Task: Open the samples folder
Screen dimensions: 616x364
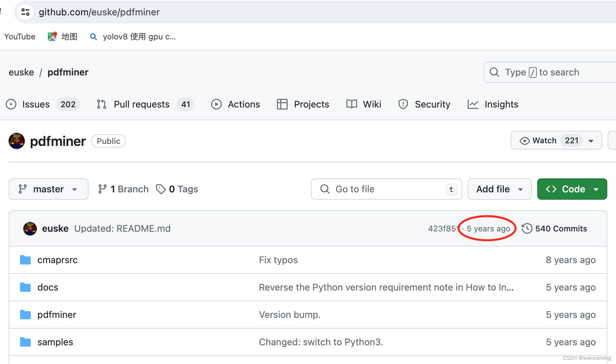Action: coord(55,342)
